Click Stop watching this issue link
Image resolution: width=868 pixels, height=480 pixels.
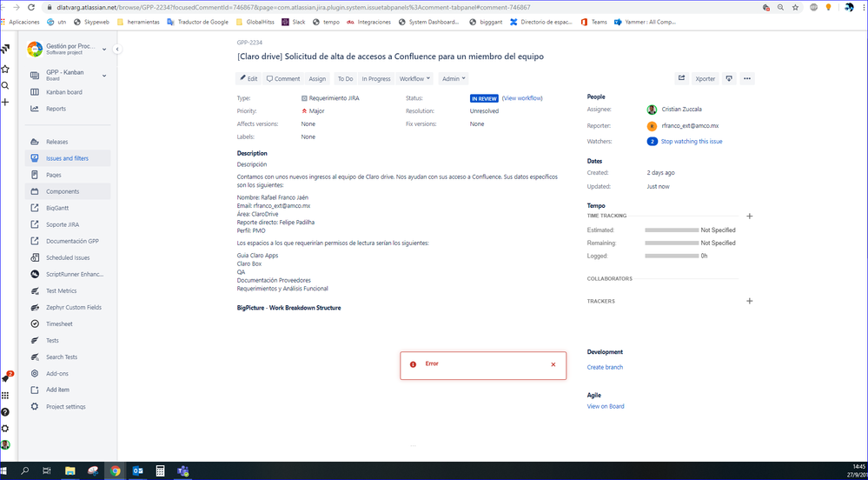(x=692, y=142)
